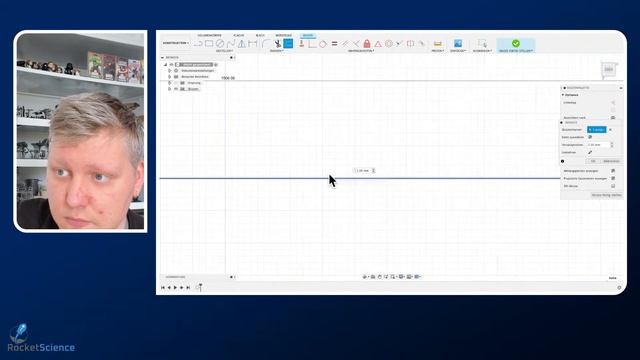Click the info icon in offset dialog
The width and height of the screenshot is (640, 360).
(562, 161)
